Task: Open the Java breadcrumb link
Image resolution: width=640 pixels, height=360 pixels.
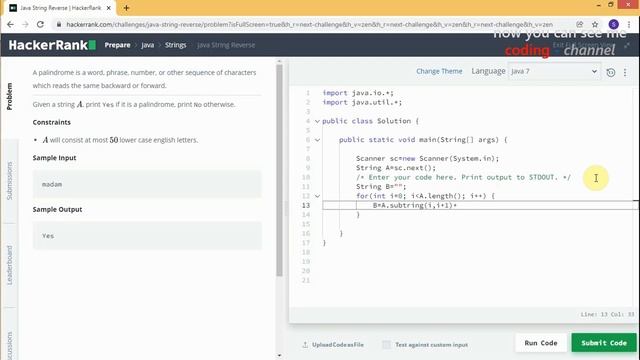Action: (147, 45)
